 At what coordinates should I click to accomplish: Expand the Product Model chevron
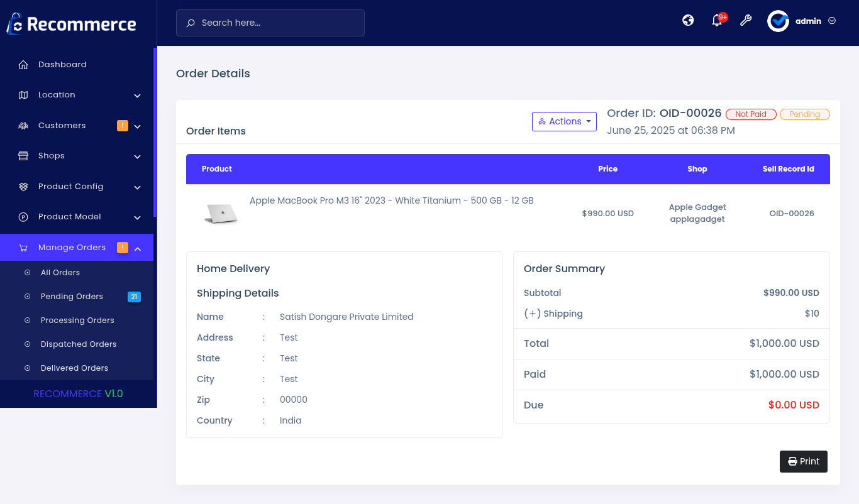pyautogui.click(x=137, y=217)
